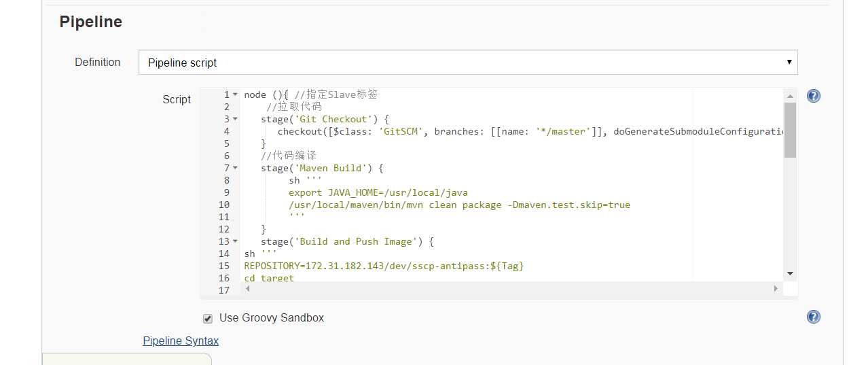
Task: Click the "stage('Git Checkout')" line
Action: point(325,119)
